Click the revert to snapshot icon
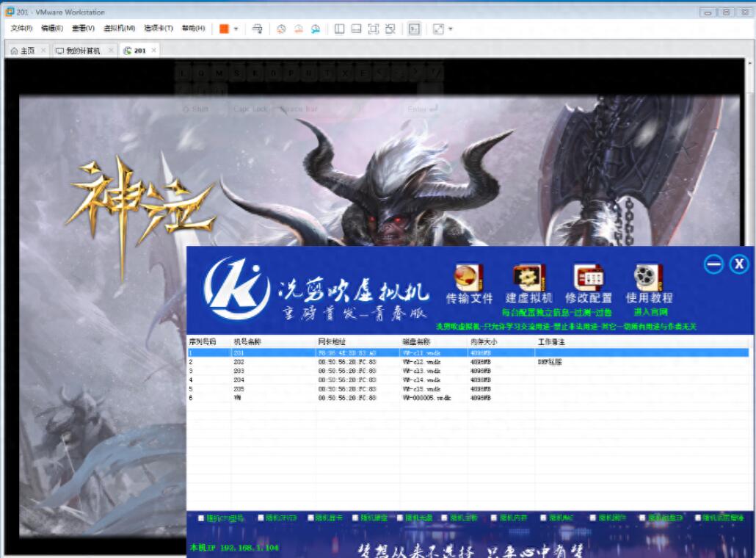The image size is (756, 558). pos(299,29)
